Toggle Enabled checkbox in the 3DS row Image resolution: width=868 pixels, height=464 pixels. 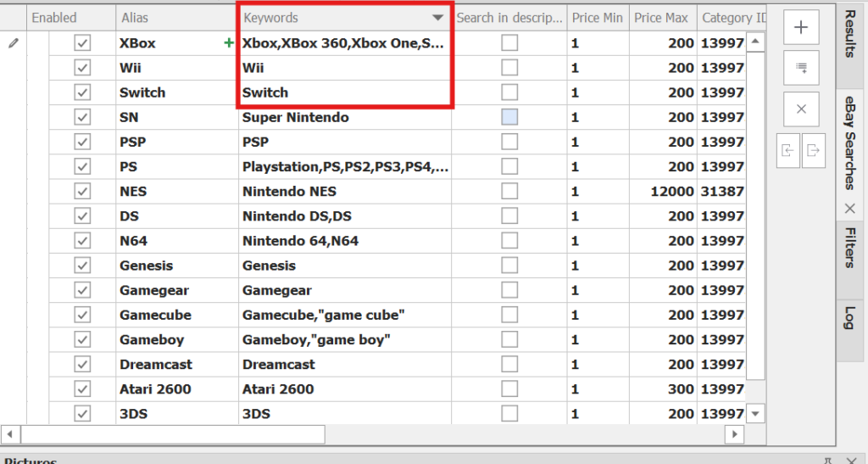pos(82,414)
